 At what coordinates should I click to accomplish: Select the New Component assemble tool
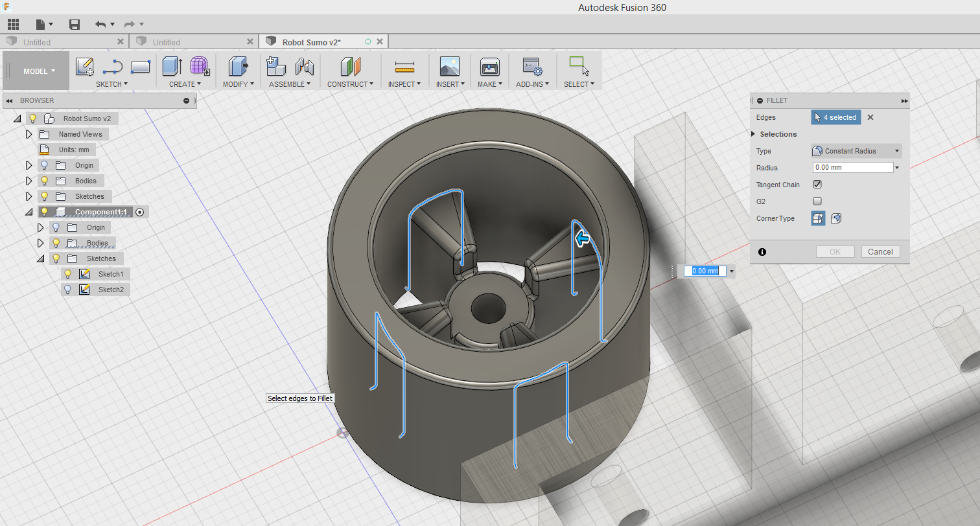coord(277,66)
